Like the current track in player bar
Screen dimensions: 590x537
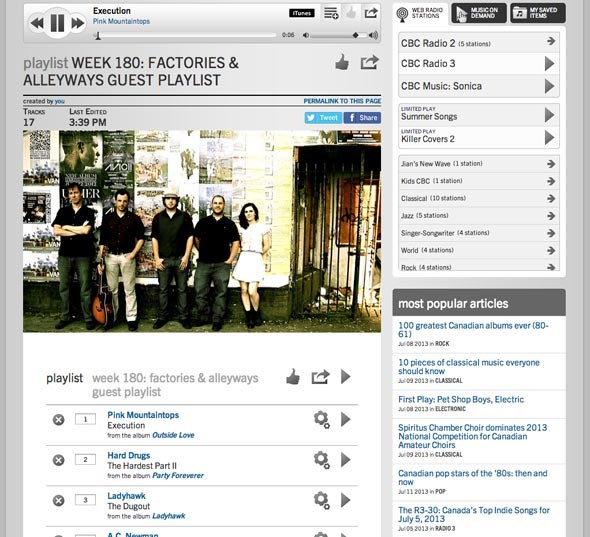coord(351,14)
